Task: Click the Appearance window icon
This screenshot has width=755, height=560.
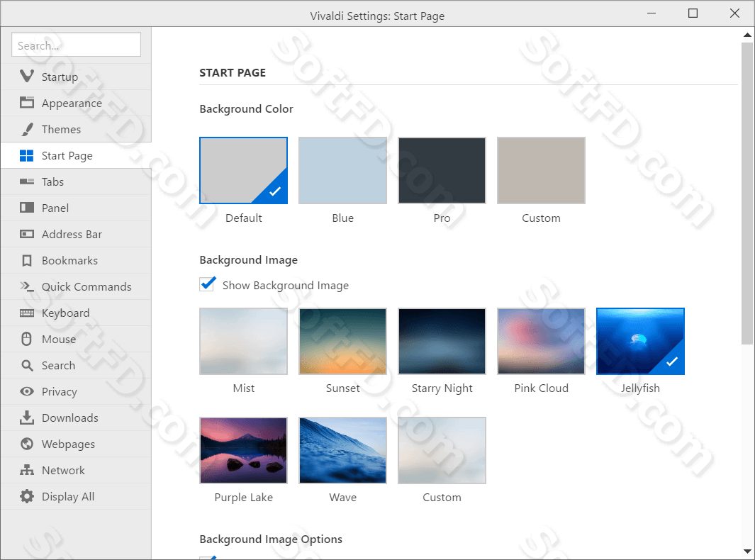Action: pyautogui.click(x=27, y=103)
